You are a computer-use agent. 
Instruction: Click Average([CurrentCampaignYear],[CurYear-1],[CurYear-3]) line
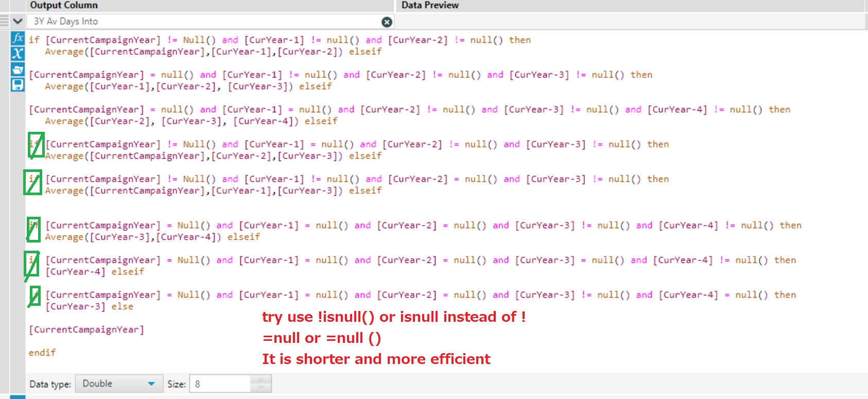213,190
